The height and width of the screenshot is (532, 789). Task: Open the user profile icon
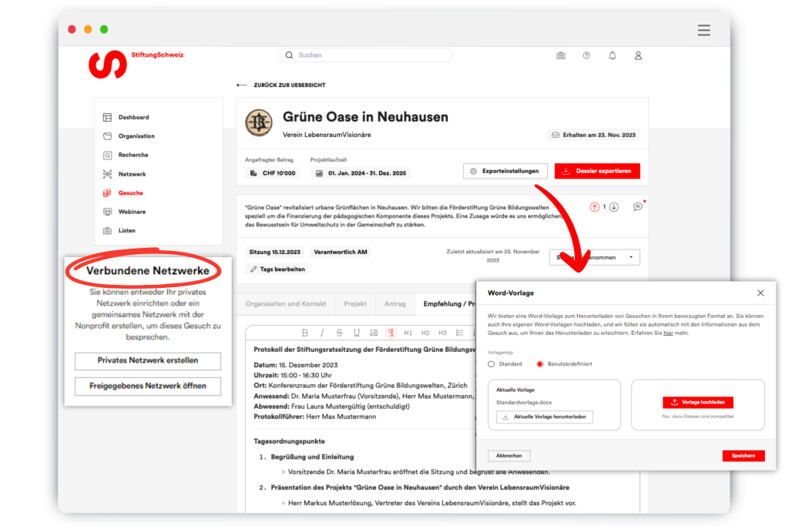(638, 55)
